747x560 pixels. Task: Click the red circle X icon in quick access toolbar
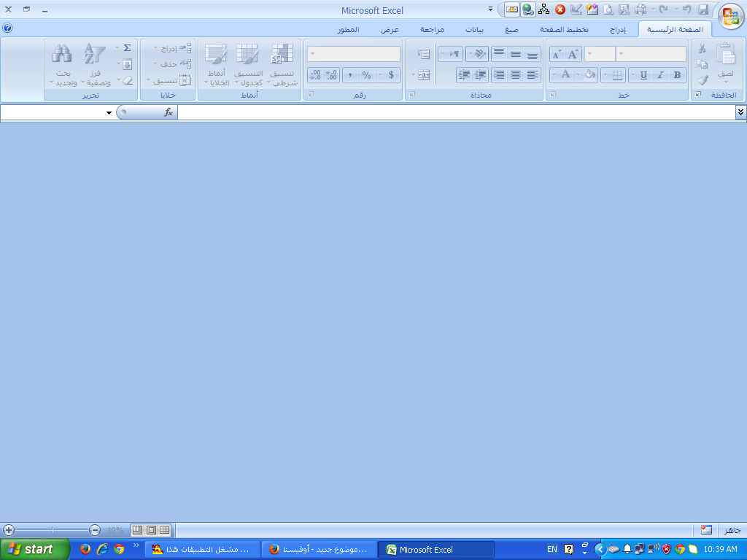point(560,9)
